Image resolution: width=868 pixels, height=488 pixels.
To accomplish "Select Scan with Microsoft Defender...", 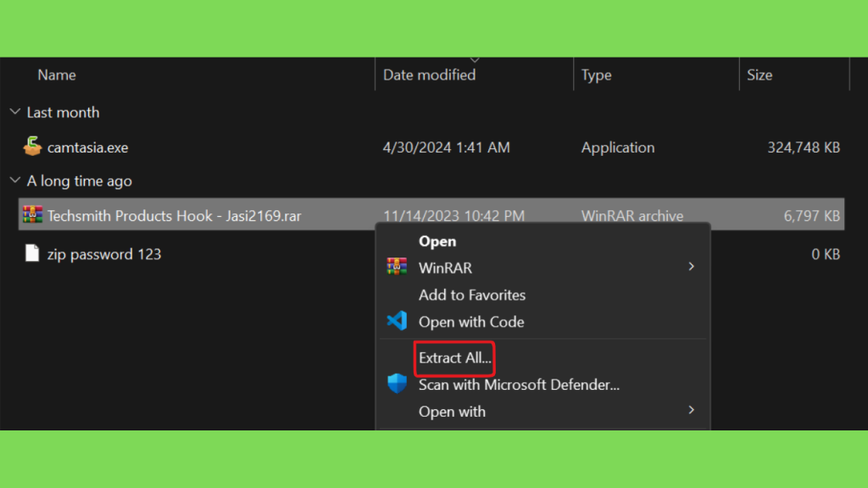I will click(519, 385).
